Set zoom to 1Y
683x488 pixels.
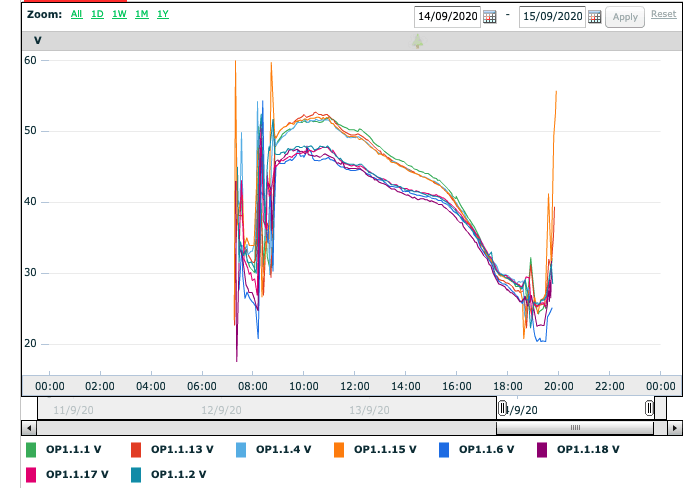click(x=163, y=14)
